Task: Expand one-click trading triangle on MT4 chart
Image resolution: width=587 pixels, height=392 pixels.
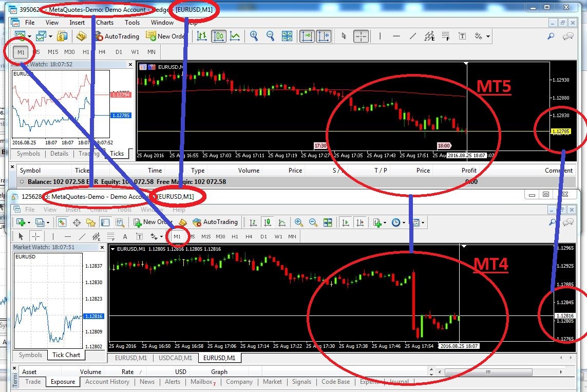Action: click(112, 249)
